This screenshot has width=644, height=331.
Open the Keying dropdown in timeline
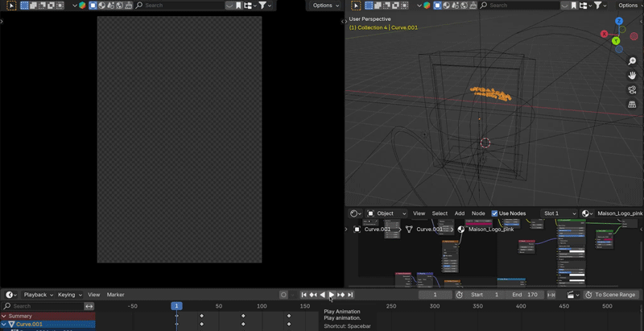(70, 295)
